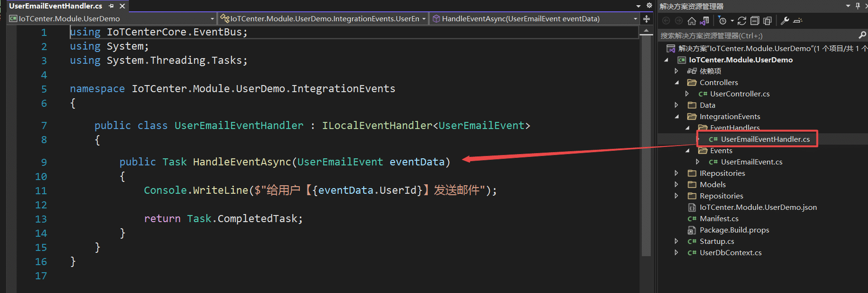Select the Startup.cs file
Screen dimensions: 868x293
[x=717, y=241]
